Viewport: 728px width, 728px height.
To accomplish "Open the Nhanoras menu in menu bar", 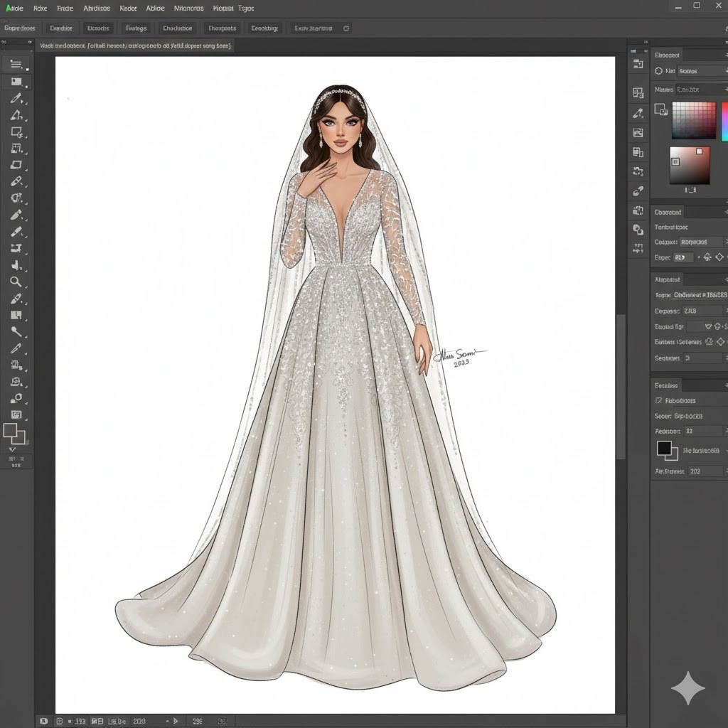I will click(x=188, y=9).
